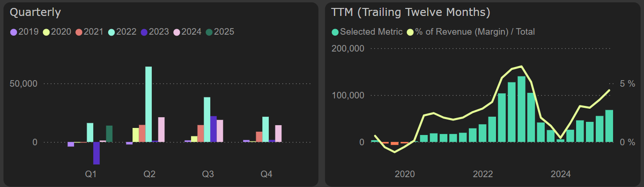Screen dimensions: 644x187
Task: Click the tallest TTM green bar
Action: pyautogui.click(x=521, y=109)
